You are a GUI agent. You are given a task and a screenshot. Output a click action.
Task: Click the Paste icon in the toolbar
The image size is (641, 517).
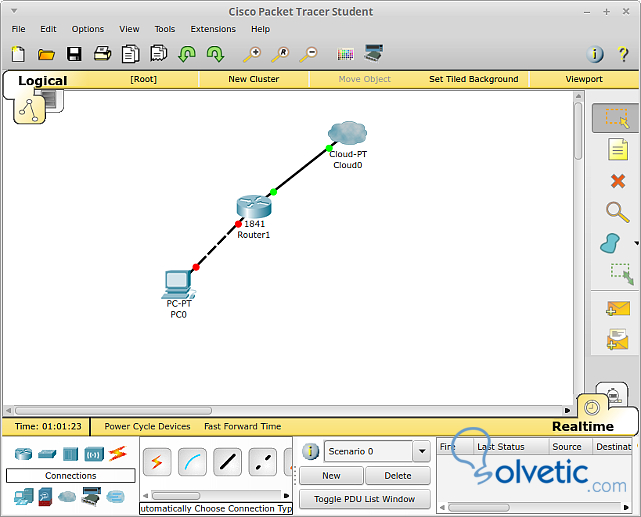click(x=159, y=54)
